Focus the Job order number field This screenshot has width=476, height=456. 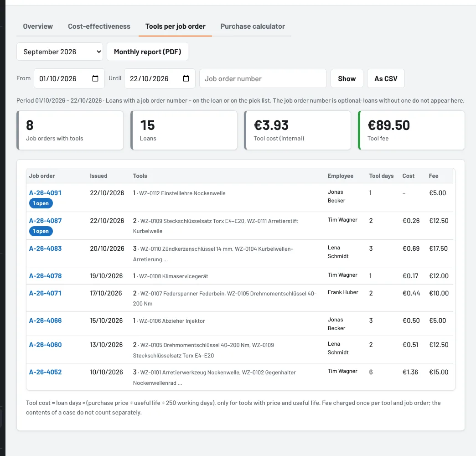[263, 78]
